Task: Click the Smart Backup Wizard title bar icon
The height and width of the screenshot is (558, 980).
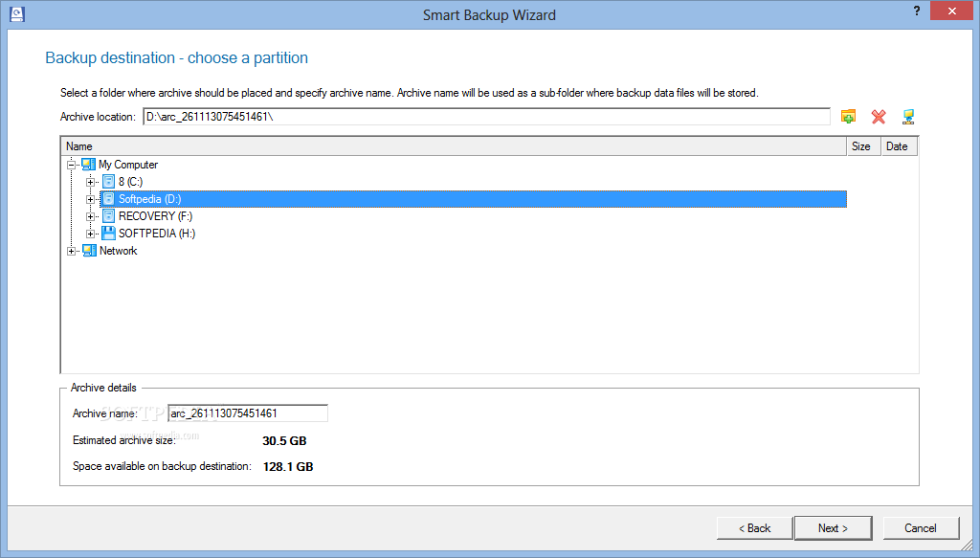Action: 17,14
